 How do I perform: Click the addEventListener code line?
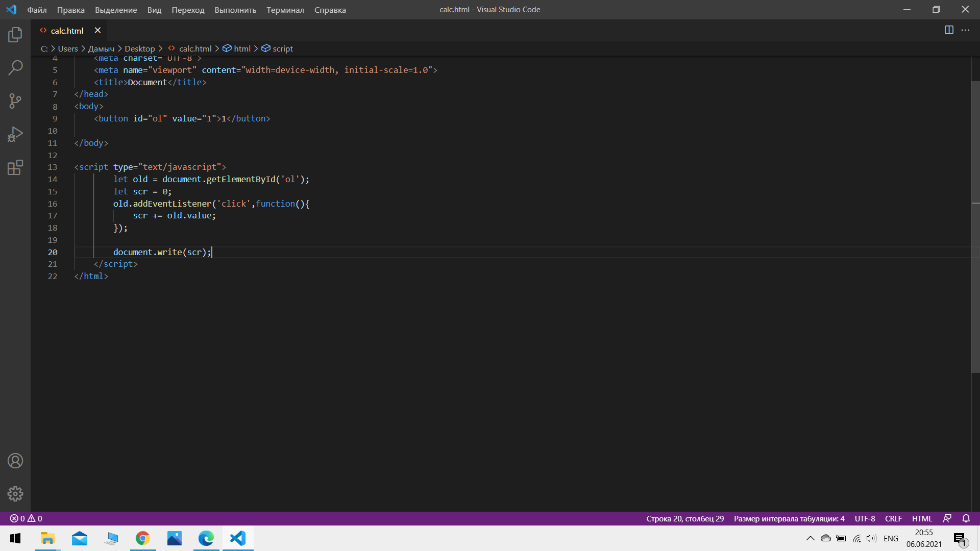211,204
